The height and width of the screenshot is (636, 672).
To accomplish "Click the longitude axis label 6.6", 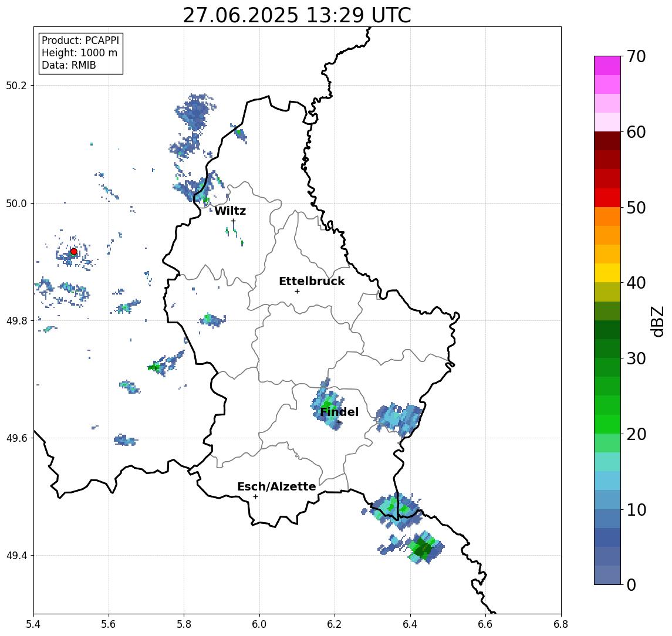I will tap(485, 624).
